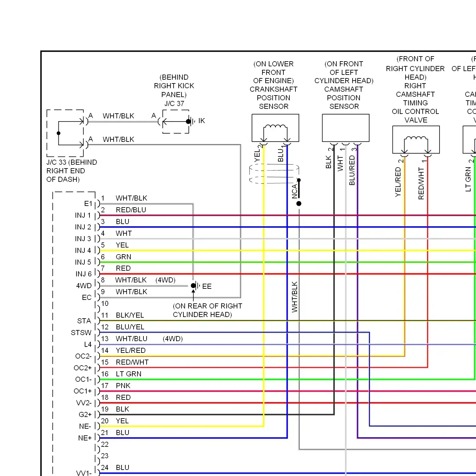Click the OC1- terminal label
Image resolution: width=476 pixels, height=476 pixels.
coord(83,380)
